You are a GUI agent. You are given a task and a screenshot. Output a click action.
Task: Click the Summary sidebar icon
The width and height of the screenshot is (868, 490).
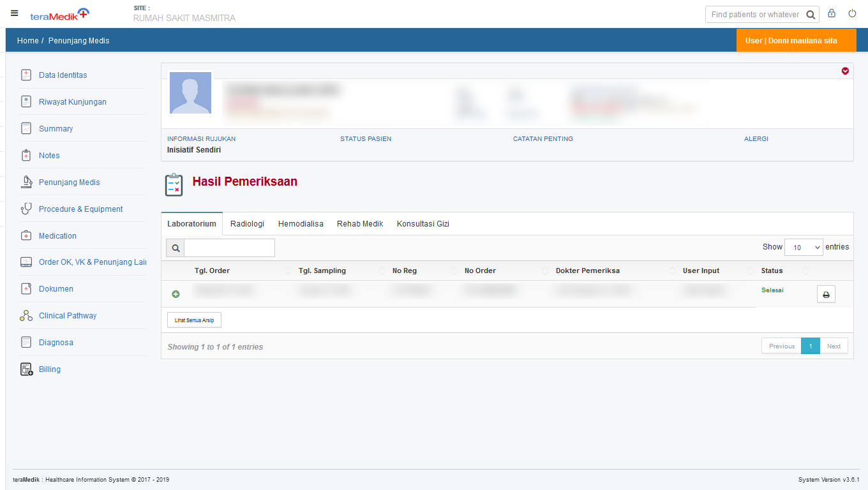[x=26, y=128]
